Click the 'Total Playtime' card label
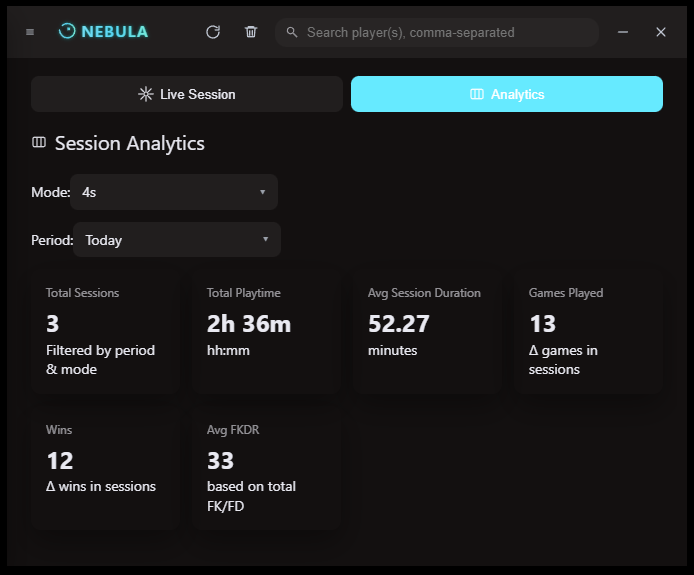The image size is (694, 575). (x=243, y=293)
